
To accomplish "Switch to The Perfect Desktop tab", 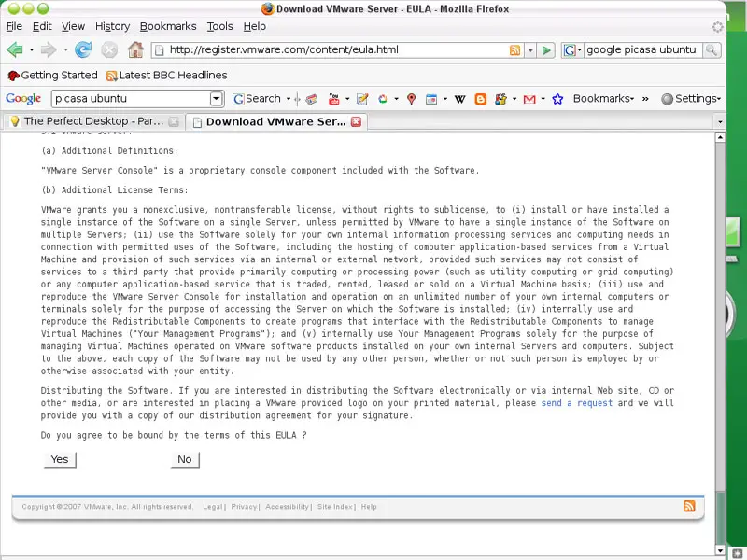I will click(x=92, y=122).
